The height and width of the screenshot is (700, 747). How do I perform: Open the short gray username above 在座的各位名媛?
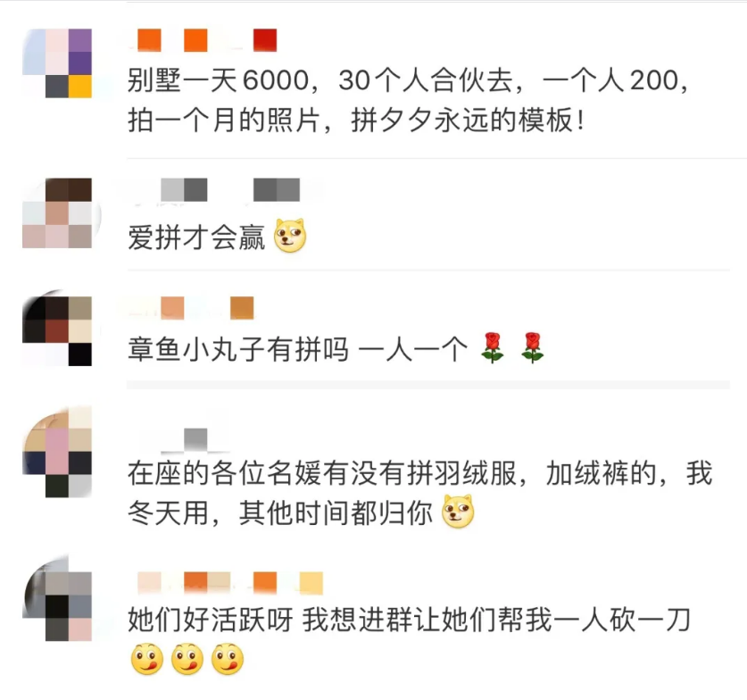click(195, 440)
